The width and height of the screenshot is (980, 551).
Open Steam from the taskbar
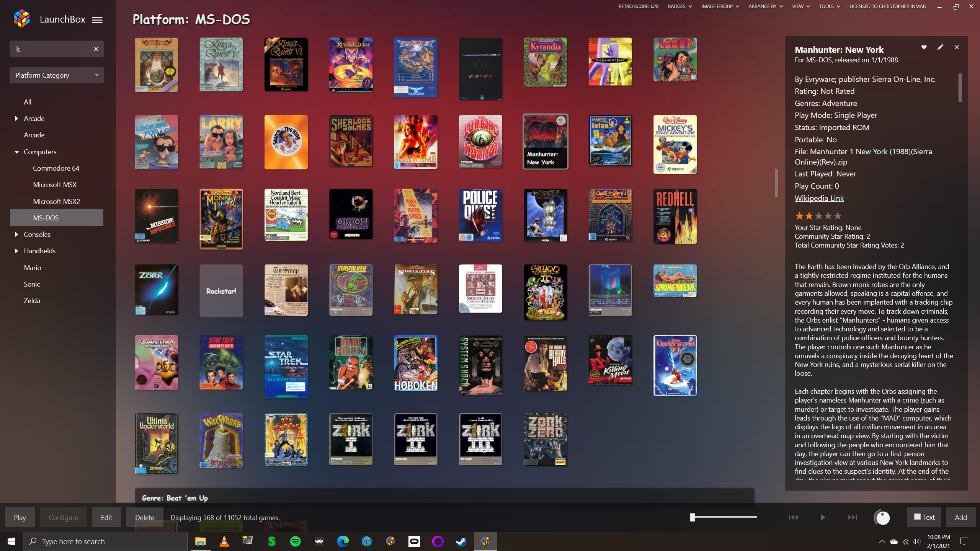click(461, 541)
